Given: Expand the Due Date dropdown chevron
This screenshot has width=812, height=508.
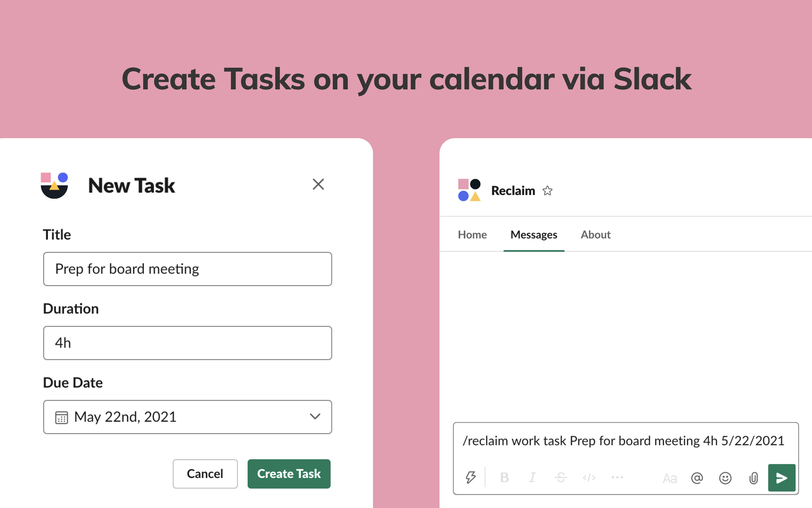Looking at the screenshot, I should tap(315, 417).
